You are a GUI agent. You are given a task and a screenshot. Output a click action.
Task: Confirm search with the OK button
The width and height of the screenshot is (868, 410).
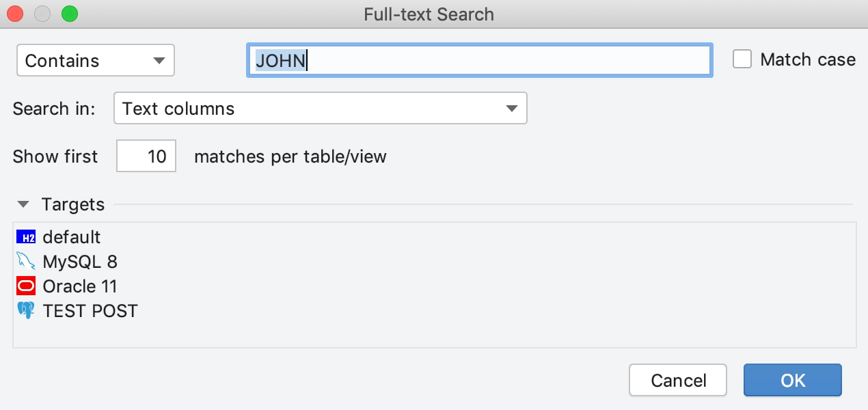pos(793,380)
